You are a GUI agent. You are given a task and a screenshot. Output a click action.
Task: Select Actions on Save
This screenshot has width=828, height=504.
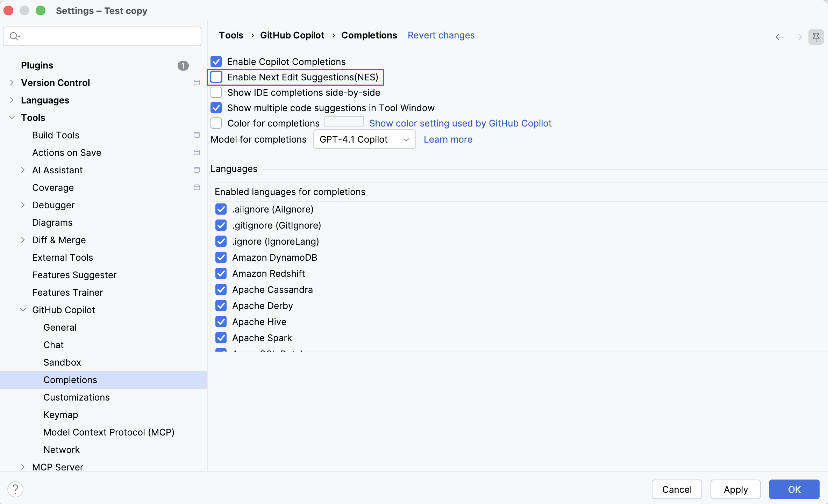coord(67,152)
